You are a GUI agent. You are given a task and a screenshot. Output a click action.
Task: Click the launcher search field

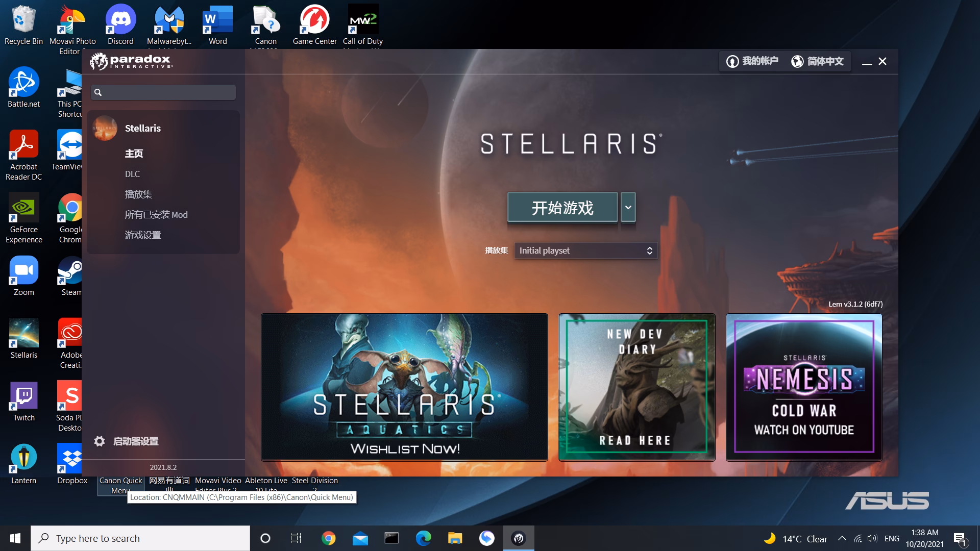[163, 92]
